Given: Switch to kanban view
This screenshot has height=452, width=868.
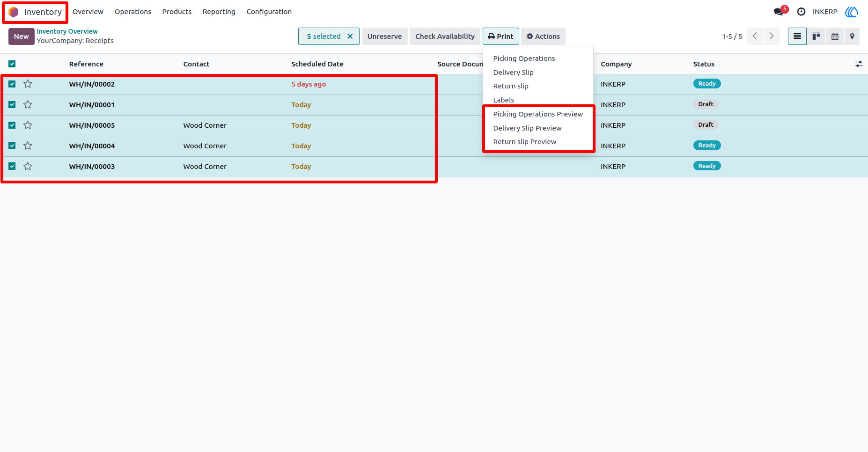Looking at the screenshot, I should tap(816, 36).
